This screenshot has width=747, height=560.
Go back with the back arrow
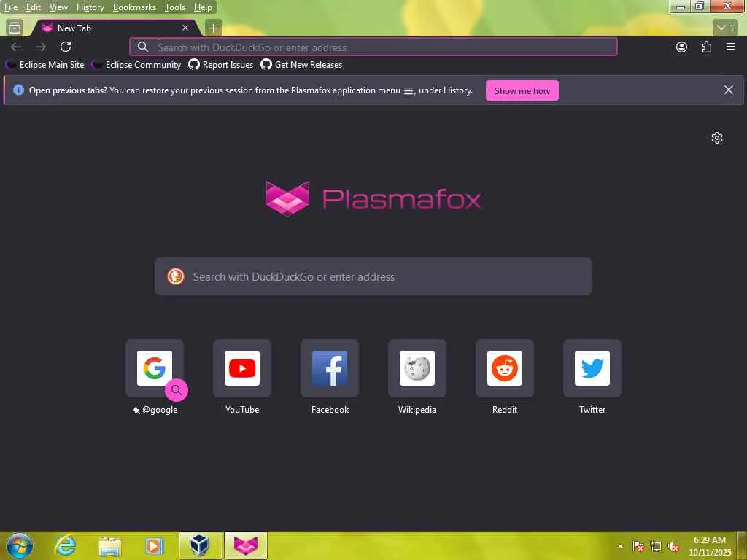point(16,47)
